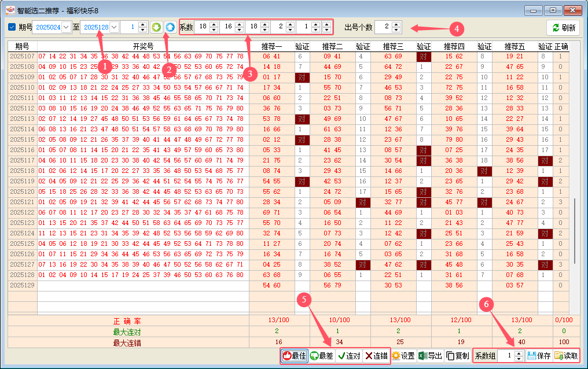This screenshot has width=588, height=369.
Task: Expand end period 2025128 dropdown
Action: point(113,27)
